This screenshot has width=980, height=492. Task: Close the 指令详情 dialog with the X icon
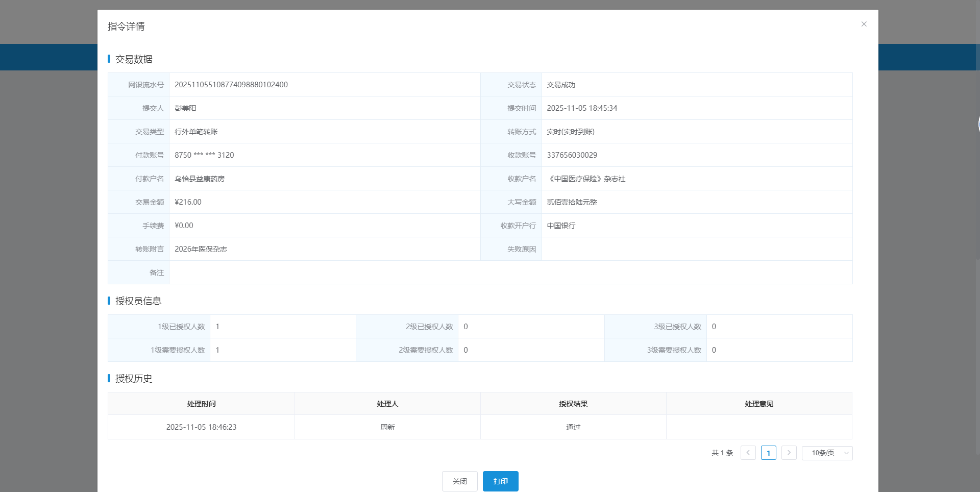click(x=864, y=24)
